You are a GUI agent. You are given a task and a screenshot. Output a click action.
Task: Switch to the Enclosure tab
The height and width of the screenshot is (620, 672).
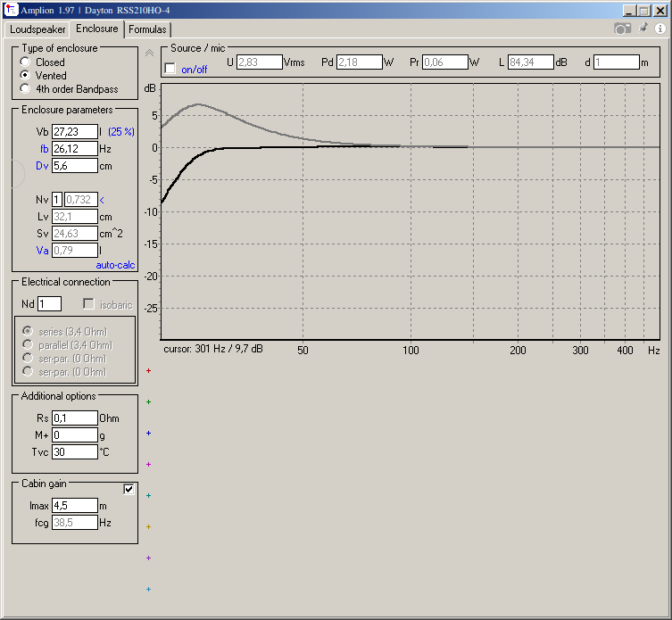click(x=97, y=29)
